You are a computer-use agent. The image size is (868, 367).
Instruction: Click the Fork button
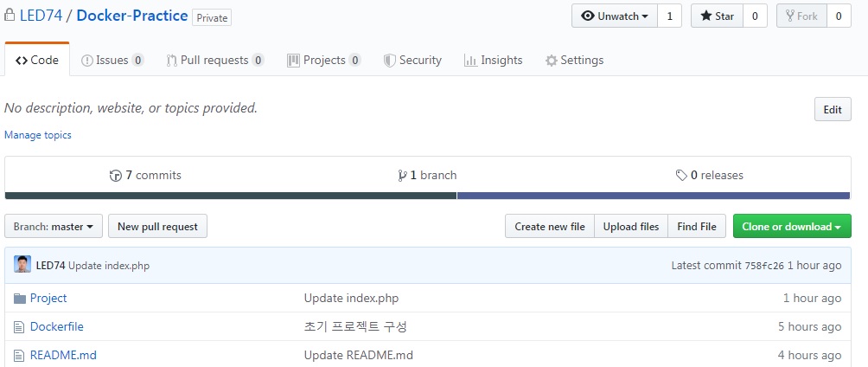click(801, 16)
